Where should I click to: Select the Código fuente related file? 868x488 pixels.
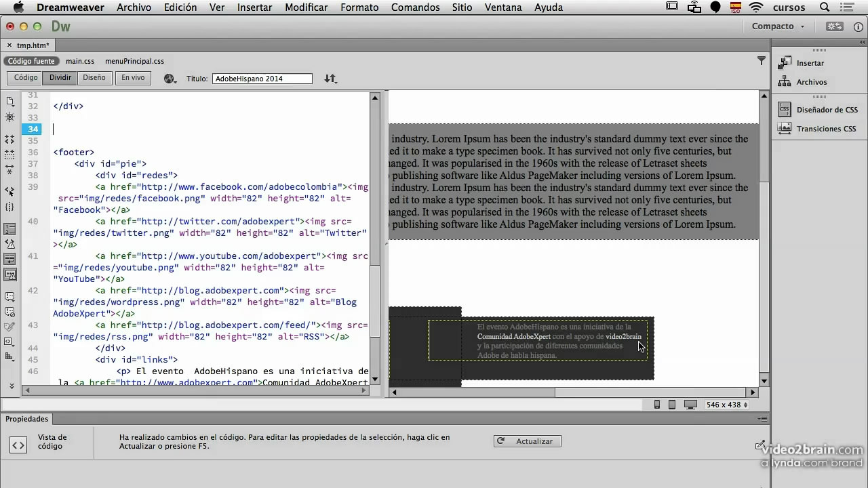tap(31, 61)
